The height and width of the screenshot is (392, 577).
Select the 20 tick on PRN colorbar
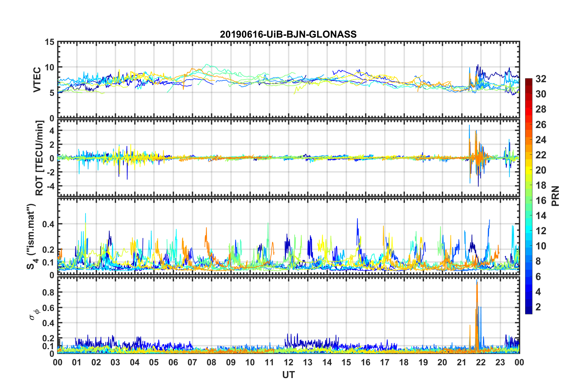pos(541,170)
